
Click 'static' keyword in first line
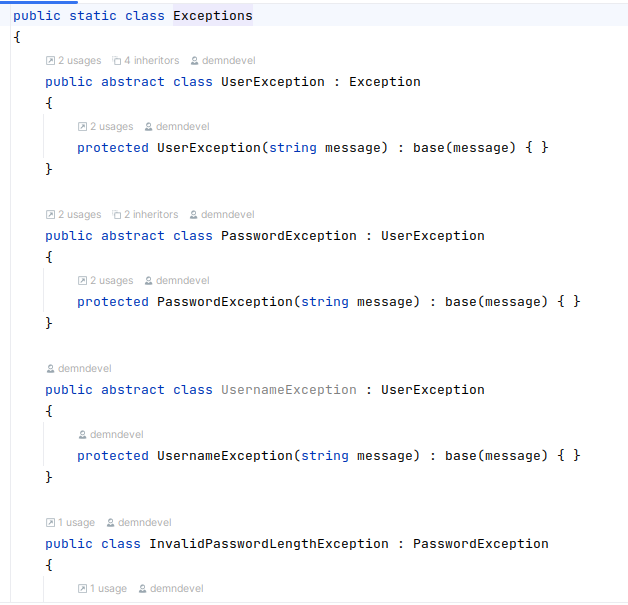pyautogui.click(x=93, y=16)
